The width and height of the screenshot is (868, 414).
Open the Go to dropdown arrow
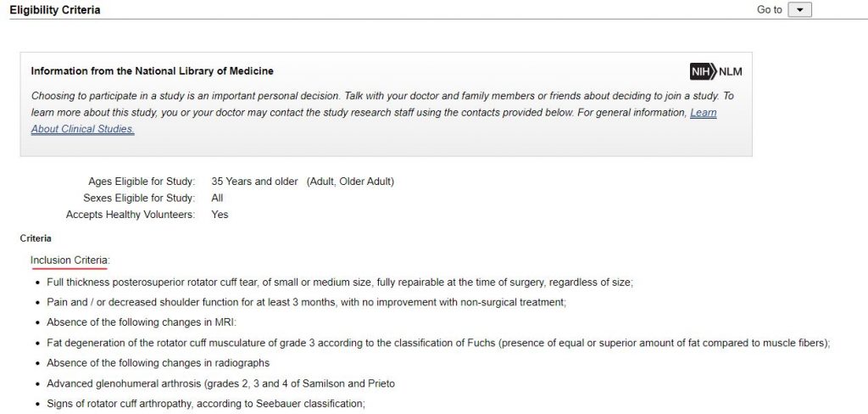tap(799, 9)
